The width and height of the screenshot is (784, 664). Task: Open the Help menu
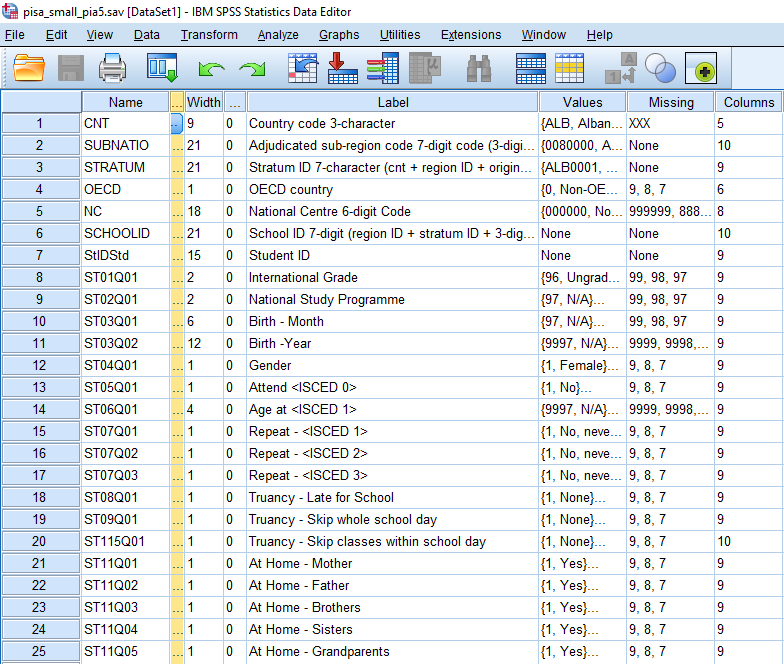[x=600, y=35]
